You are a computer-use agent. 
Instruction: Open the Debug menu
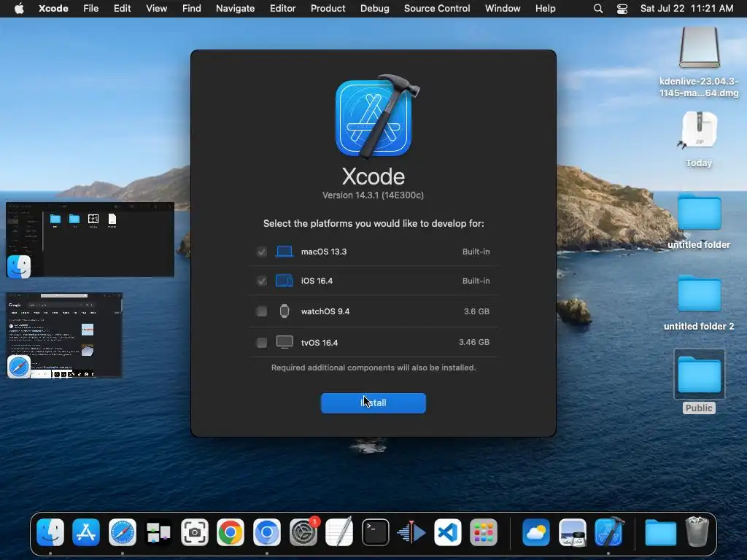point(374,9)
